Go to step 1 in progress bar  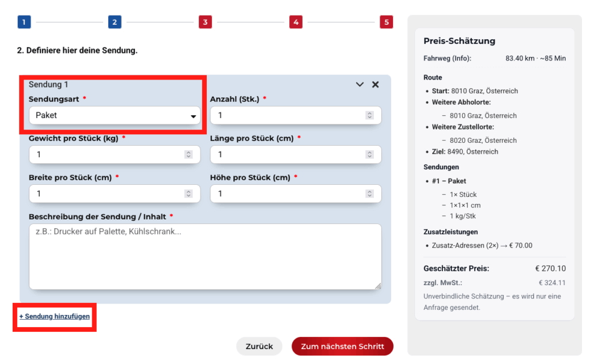pyautogui.click(x=24, y=22)
